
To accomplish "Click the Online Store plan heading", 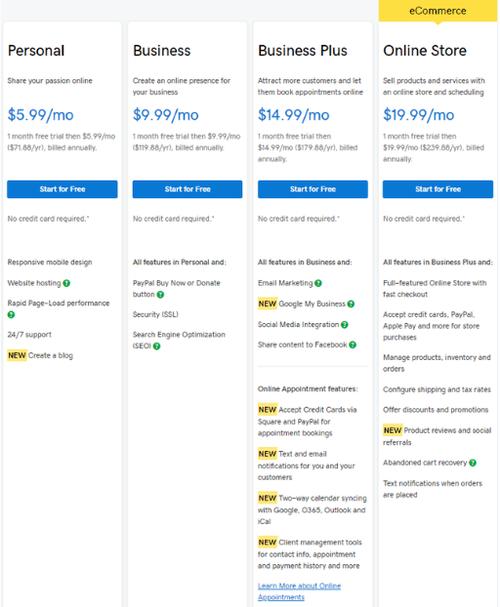I will tap(425, 51).
